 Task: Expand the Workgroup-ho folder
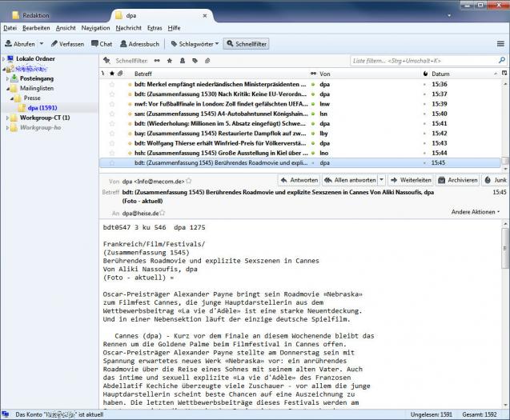(x=7, y=127)
